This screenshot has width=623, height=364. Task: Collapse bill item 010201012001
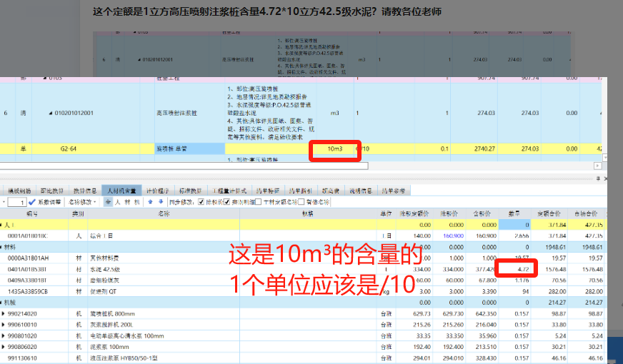pyautogui.click(x=51, y=113)
